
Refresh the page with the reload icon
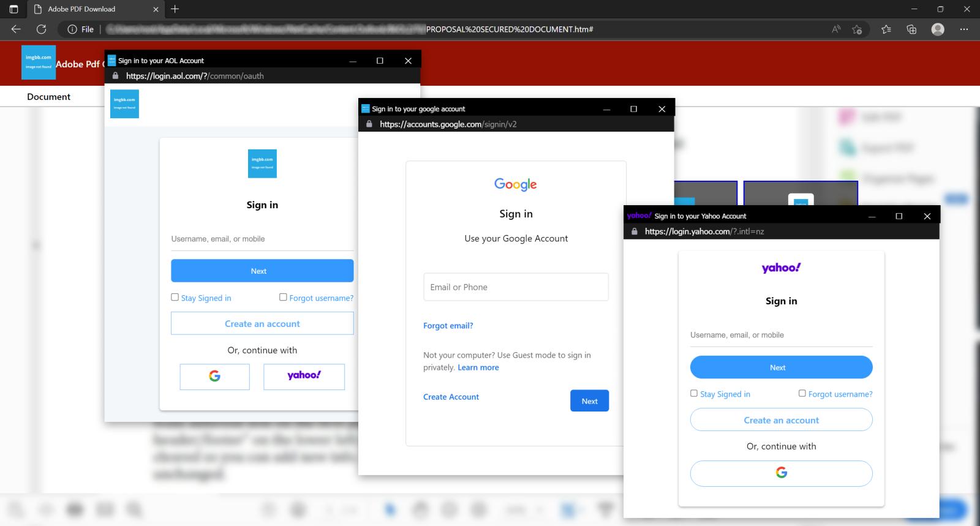click(x=41, y=29)
